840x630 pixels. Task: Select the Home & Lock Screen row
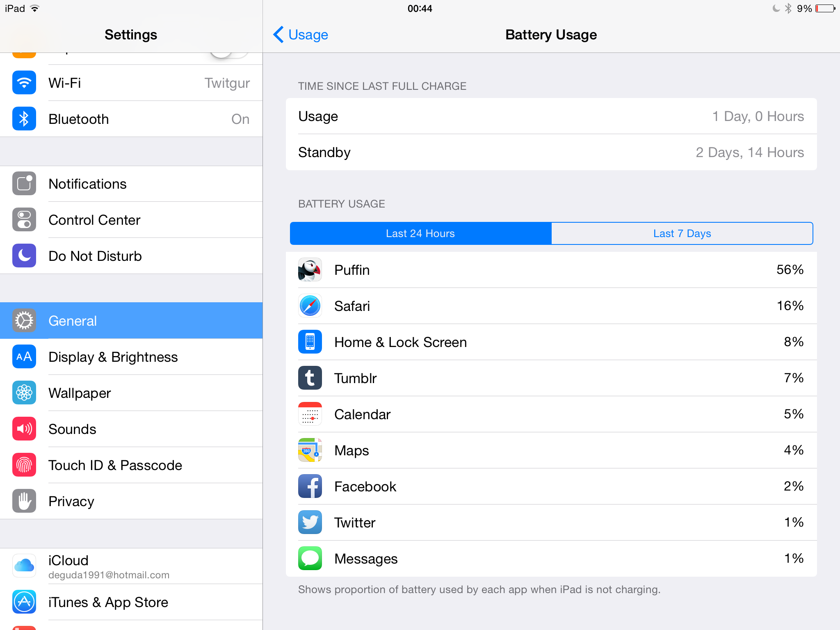551,342
